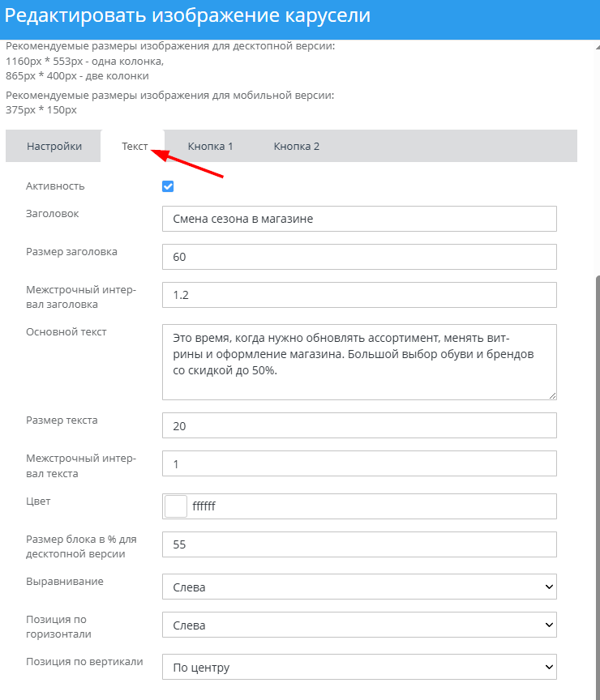
Task: Open the Позиция по горизонтали dropdown
Action: click(x=359, y=625)
